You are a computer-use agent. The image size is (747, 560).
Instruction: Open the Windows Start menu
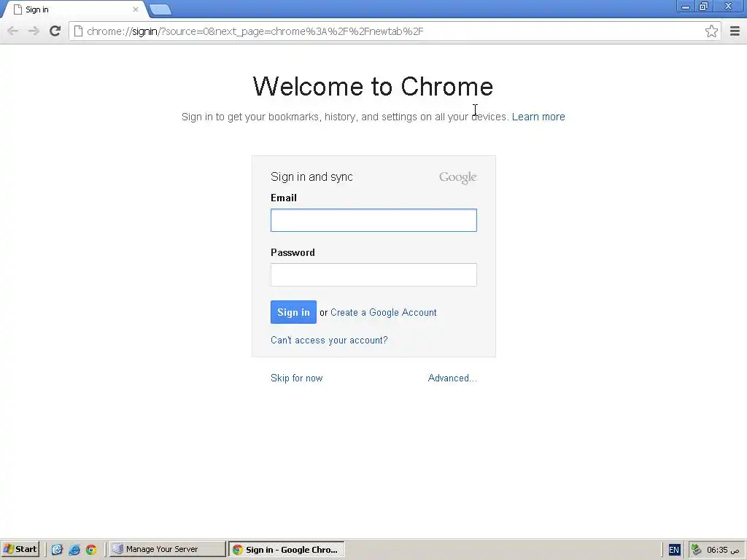(x=20, y=549)
